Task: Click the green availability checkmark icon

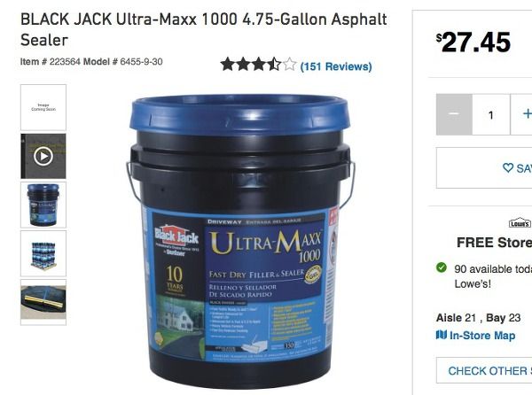Action: click(442, 267)
